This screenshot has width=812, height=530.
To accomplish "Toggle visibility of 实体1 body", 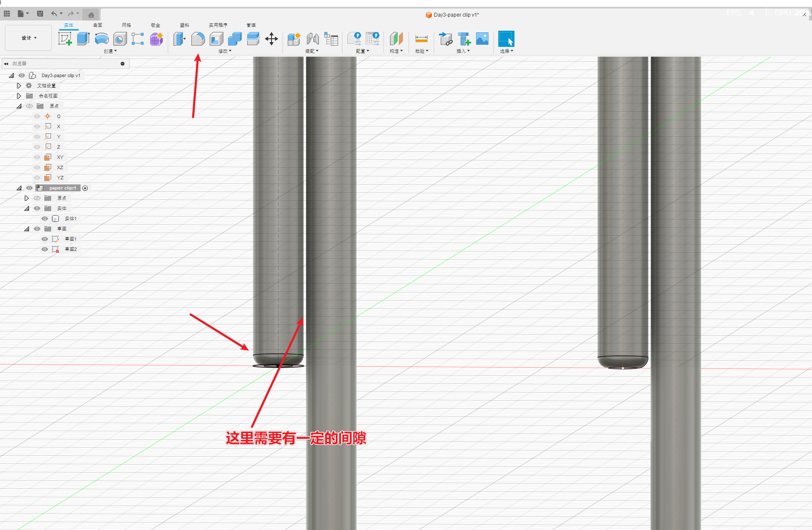I will point(45,219).
